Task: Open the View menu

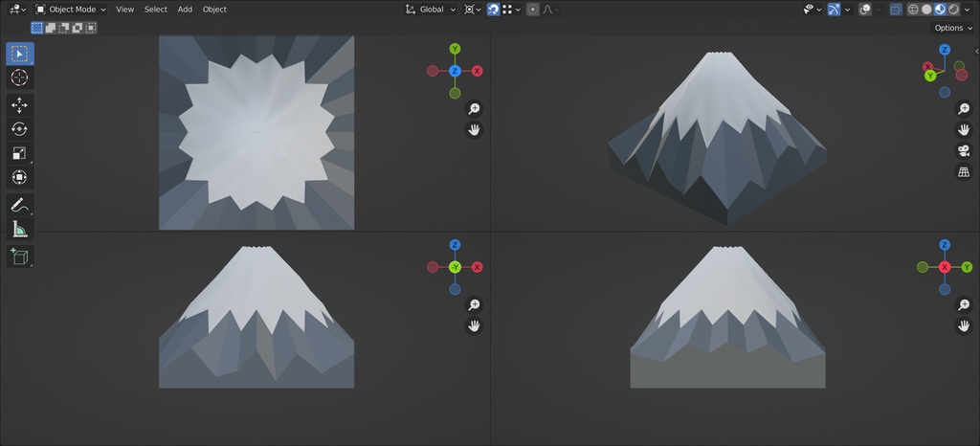Action: point(125,10)
